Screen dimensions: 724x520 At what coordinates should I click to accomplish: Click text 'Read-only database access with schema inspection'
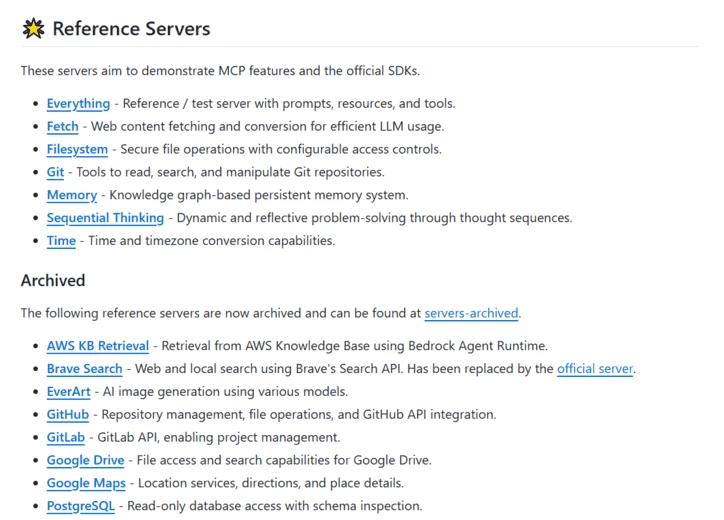(x=275, y=506)
